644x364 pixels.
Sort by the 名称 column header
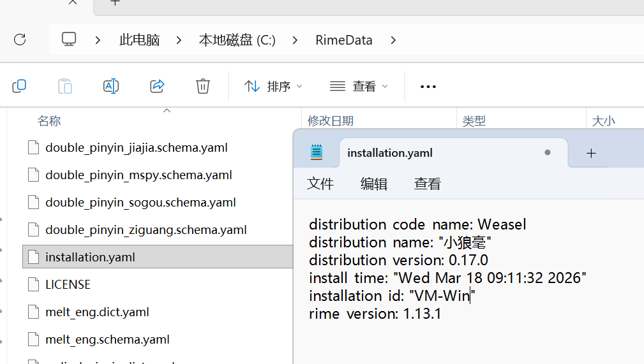click(49, 120)
